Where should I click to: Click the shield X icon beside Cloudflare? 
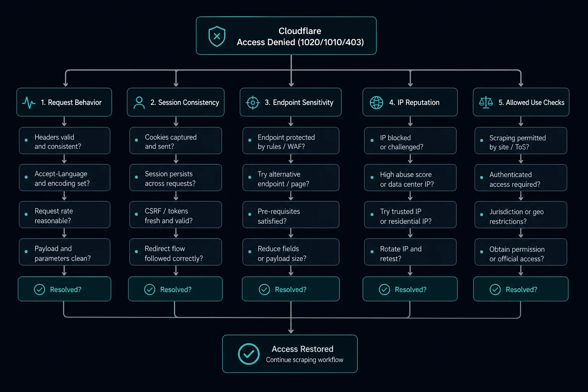point(217,36)
